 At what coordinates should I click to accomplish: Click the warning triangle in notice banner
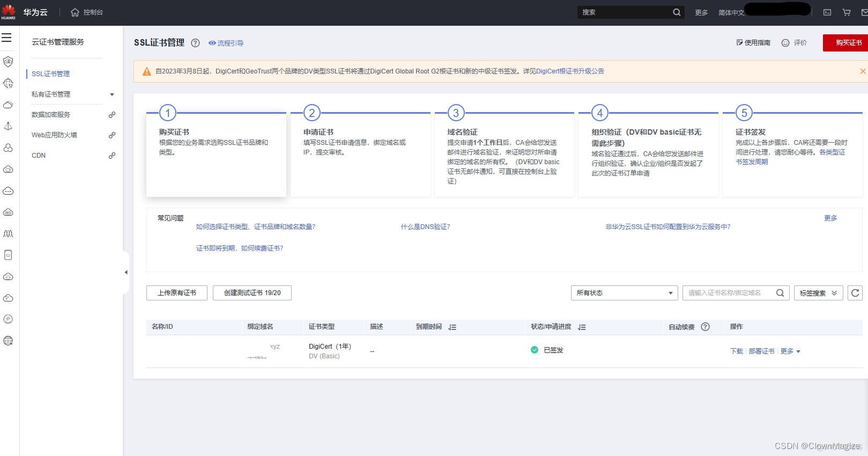click(146, 71)
